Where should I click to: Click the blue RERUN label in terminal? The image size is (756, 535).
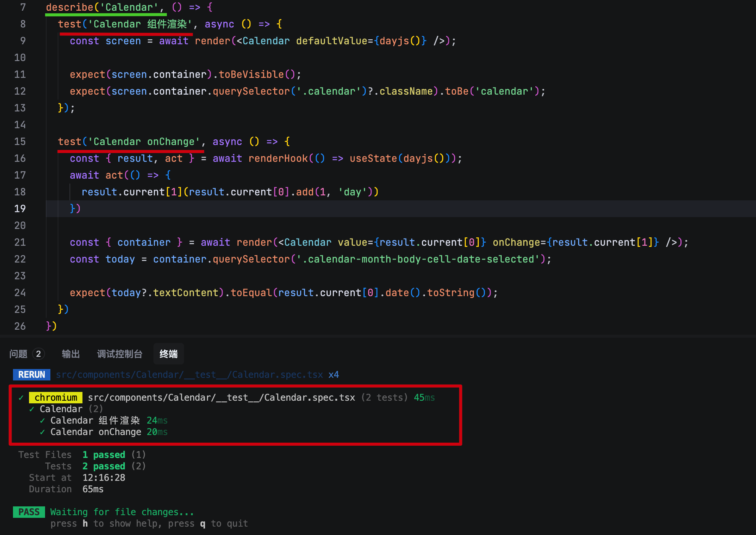32,375
